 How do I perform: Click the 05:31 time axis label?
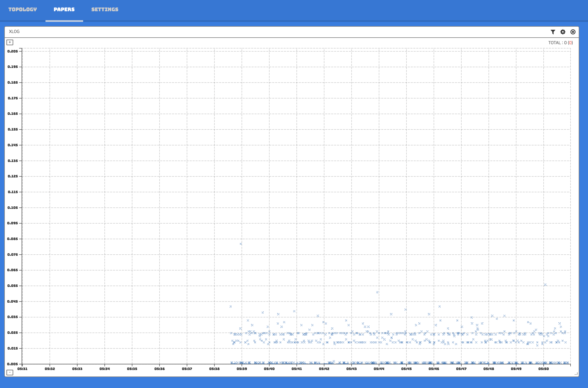pyautogui.click(x=22, y=369)
